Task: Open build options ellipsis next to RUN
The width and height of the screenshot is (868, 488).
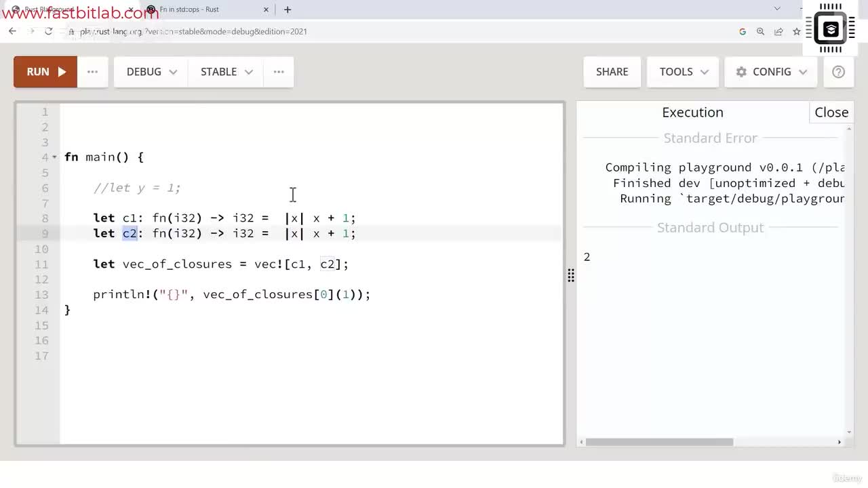Action: coord(93,72)
